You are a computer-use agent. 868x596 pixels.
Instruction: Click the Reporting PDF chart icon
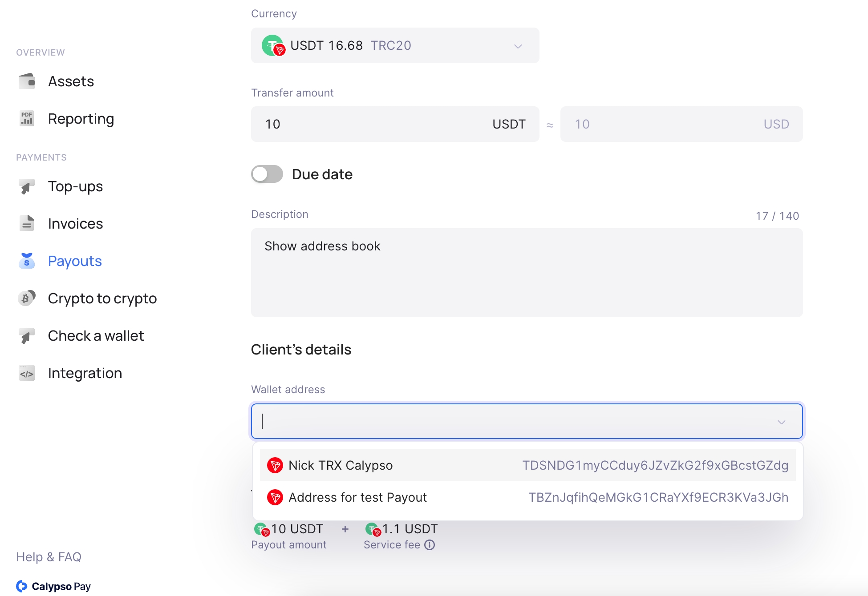(27, 119)
